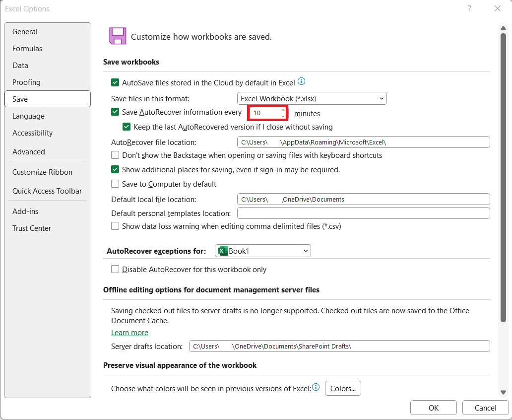Open the Save files in this format dropdown
Image resolution: width=512 pixels, height=420 pixels.
(312, 98)
